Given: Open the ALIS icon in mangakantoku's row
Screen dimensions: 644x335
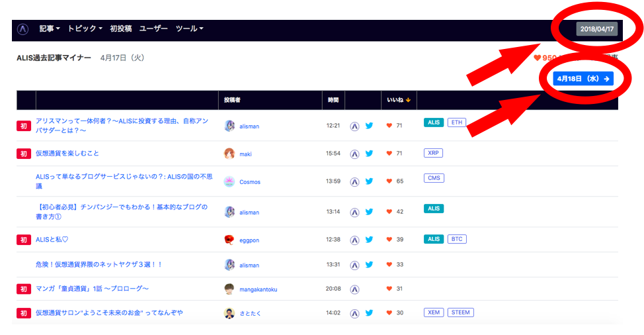Looking at the screenshot, I should [354, 289].
